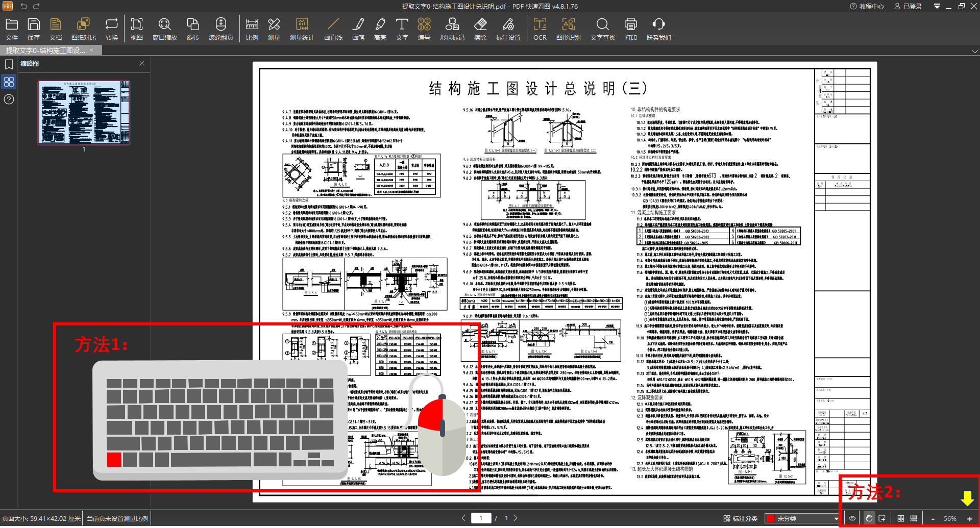Toggle the hand pan mode
The height and width of the screenshot is (528, 980).
pos(869,518)
